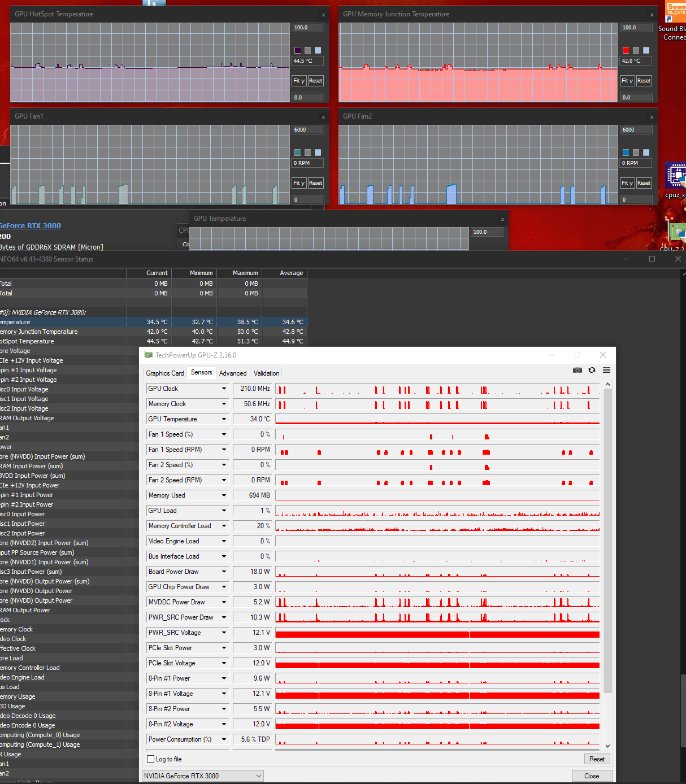Take a screenshot using GPU-Z camera icon
The width and height of the screenshot is (686, 784).
[x=577, y=370]
